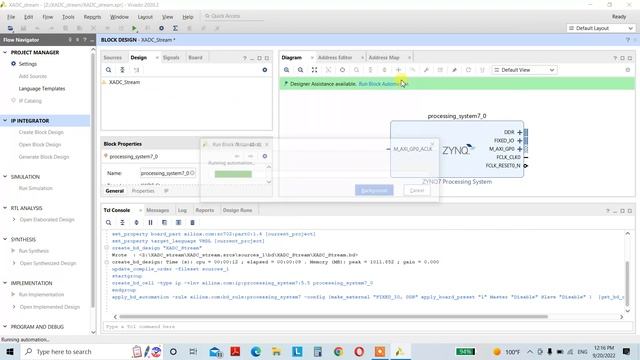
Task: Click Background button in progress dialog
Action: point(374,191)
